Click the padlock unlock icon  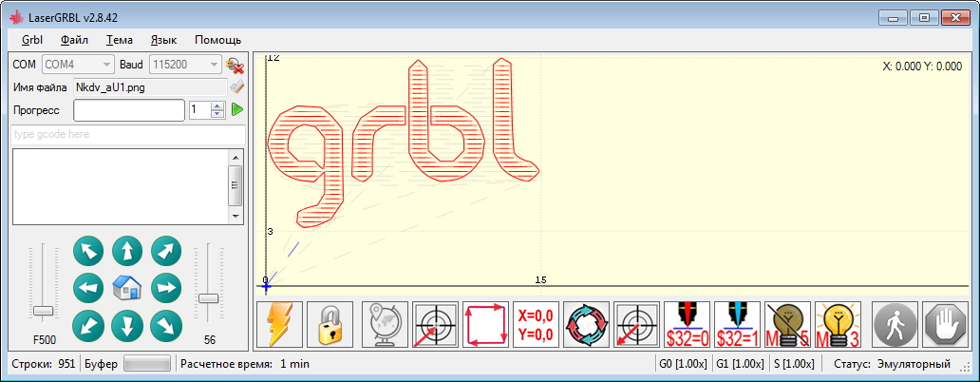[x=330, y=325]
